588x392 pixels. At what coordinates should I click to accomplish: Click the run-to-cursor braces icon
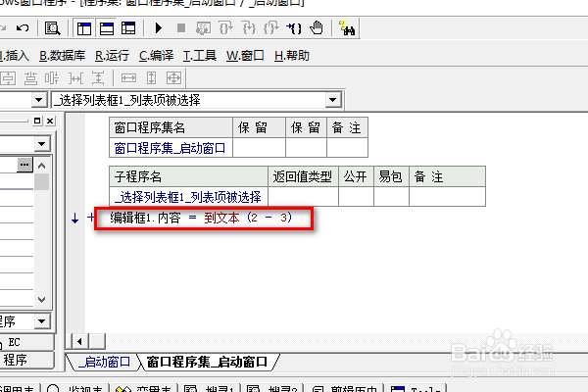pos(294,28)
